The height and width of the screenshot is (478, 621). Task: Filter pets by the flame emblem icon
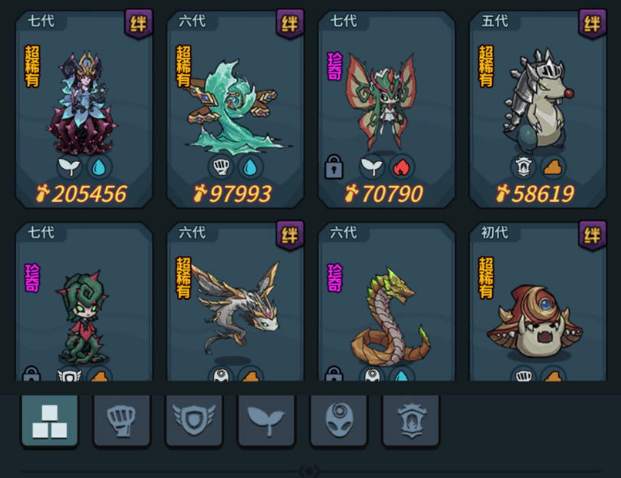point(411,422)
